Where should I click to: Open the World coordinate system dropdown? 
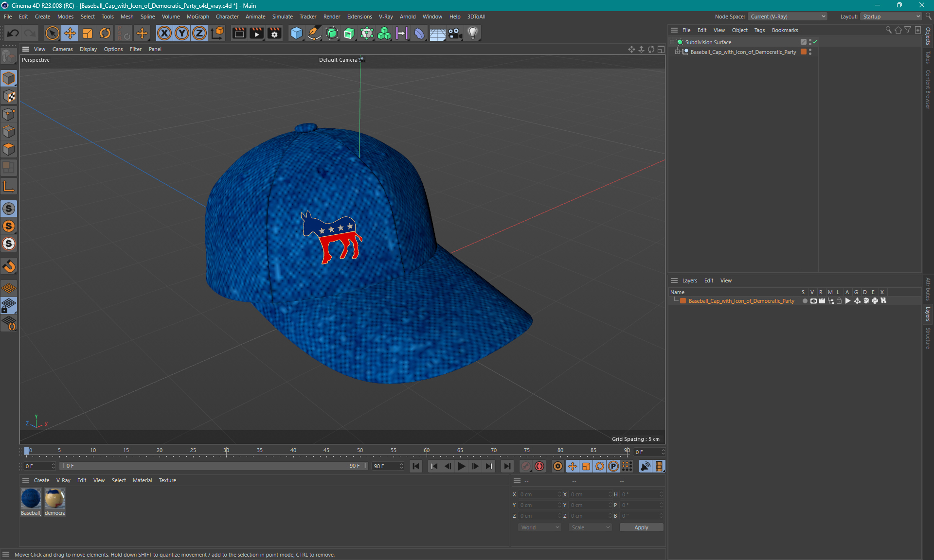click(x=539, y=527)
